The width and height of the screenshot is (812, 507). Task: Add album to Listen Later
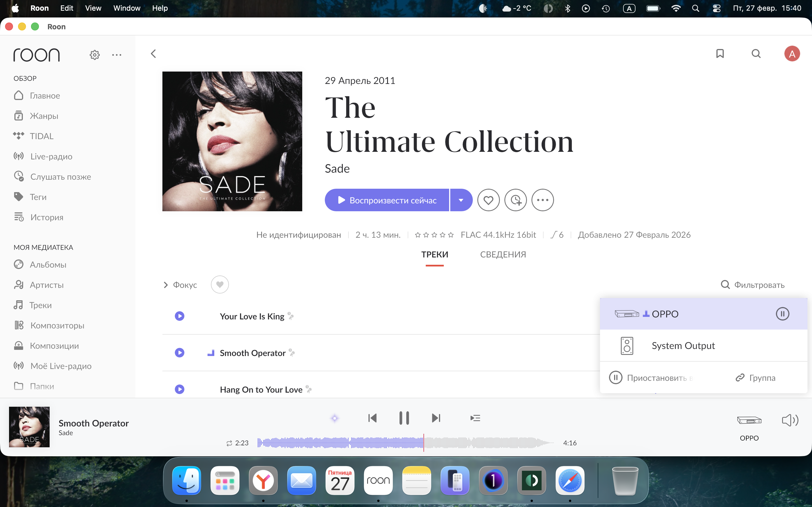pyautogui.click(x=515, y=200)
